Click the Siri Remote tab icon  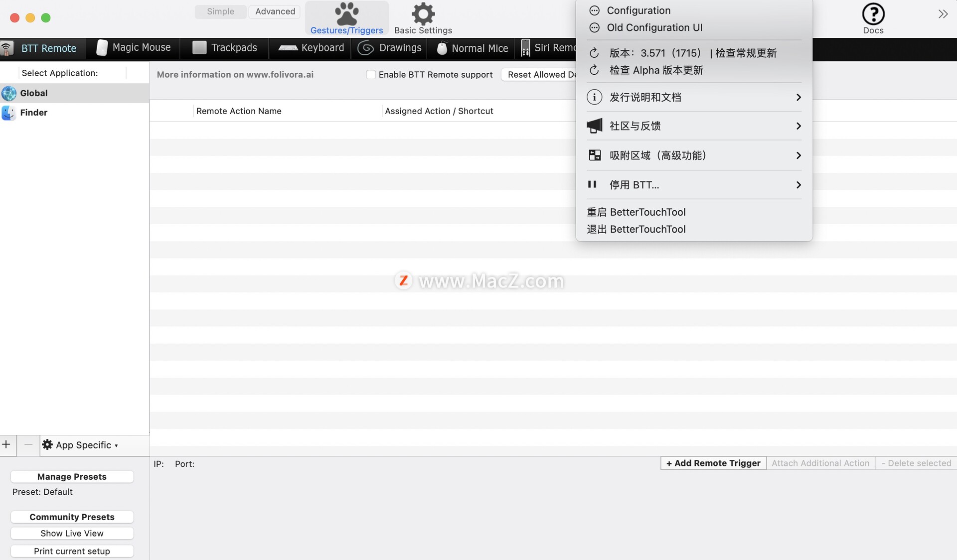click(525, 48)
